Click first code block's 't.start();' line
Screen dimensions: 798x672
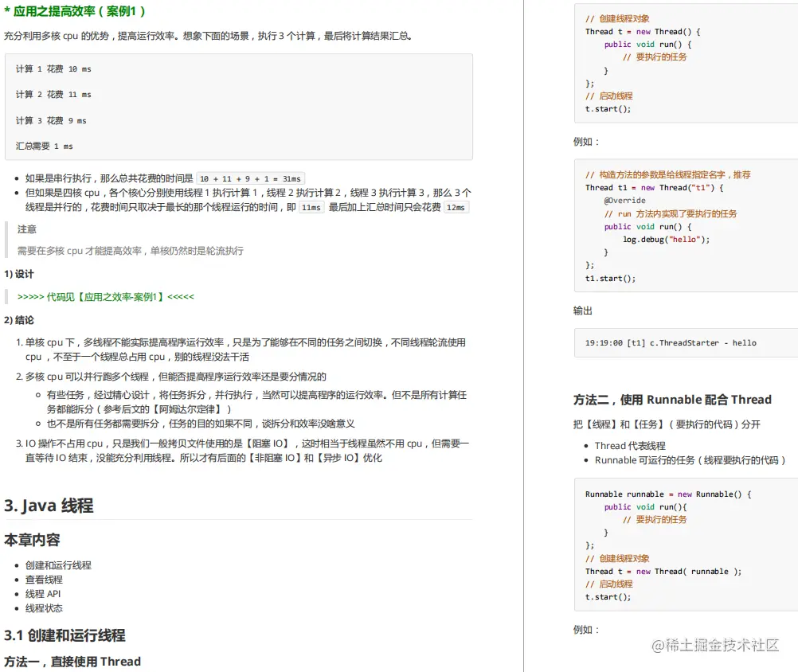coord(608,109)
